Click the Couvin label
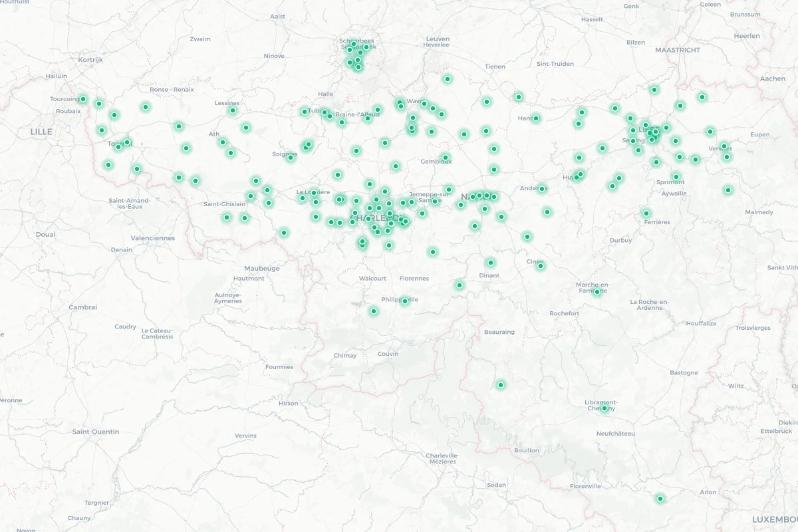Screen dimensions: 798x532 click(388, 354)
